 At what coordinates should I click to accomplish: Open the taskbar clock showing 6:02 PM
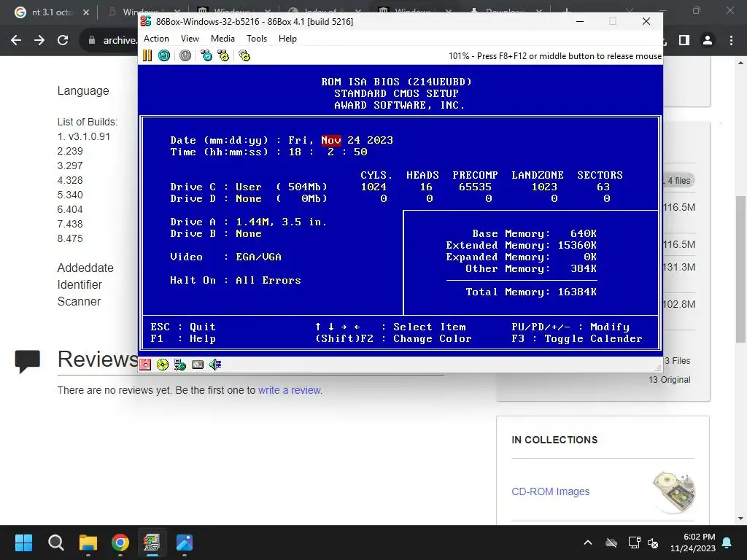[693, 542]
